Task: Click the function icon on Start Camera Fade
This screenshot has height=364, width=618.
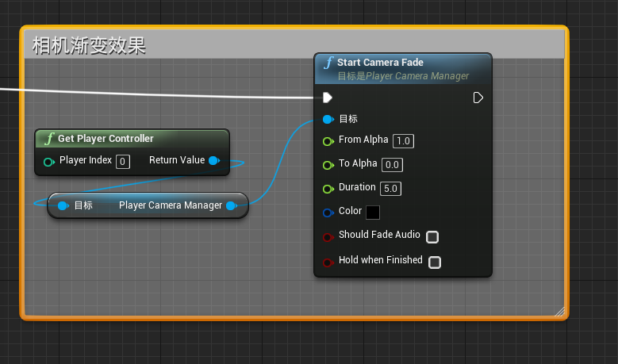Action: pos(328,63)
